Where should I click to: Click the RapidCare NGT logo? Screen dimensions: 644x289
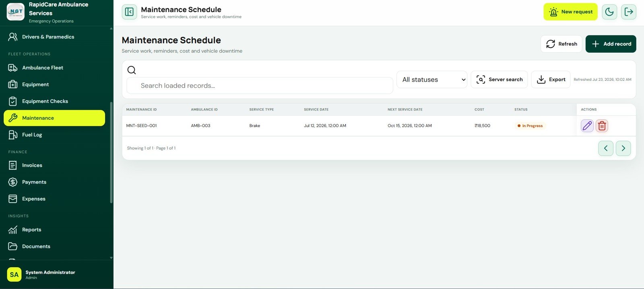click(x=16, y=12)
